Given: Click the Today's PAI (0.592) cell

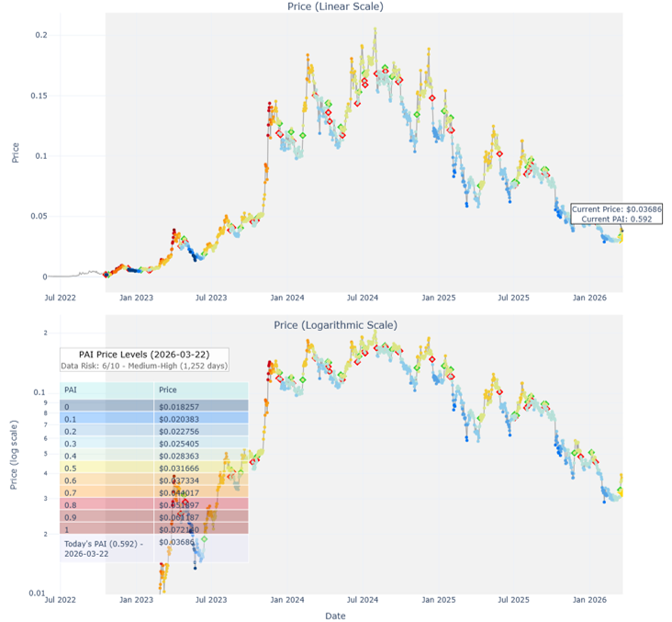Looking at the screenshot, I should pos(107,548).
